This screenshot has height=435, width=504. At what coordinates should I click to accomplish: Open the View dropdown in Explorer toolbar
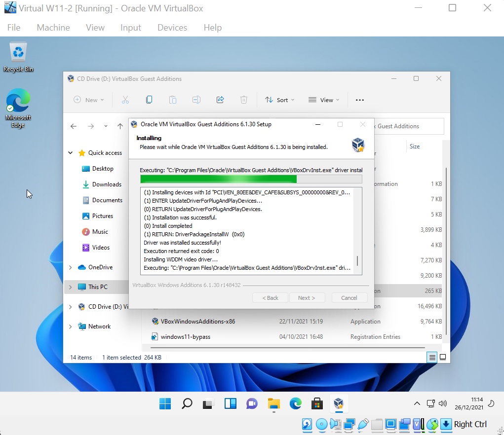pos(324,100)
